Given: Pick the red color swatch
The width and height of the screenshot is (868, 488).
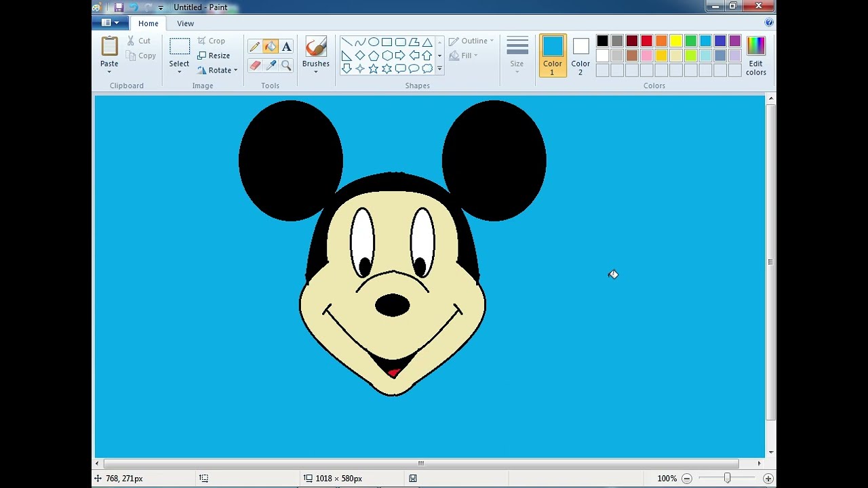Looking at the screenshot, I should tap(646, 41).
